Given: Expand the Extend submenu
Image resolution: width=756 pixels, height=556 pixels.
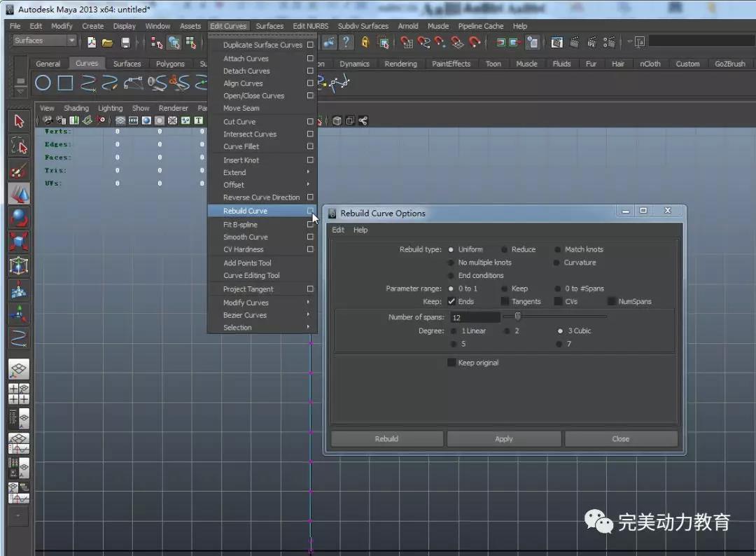Looking at the screenshot, I should pos(262,173).
